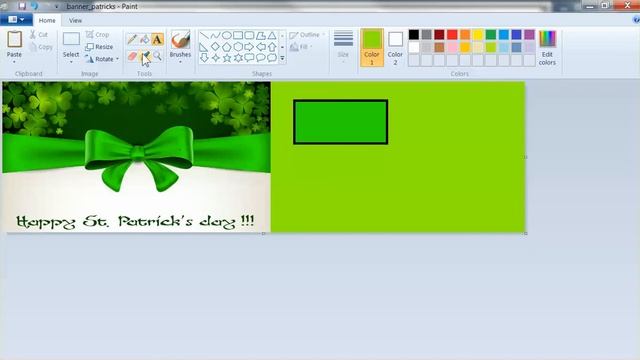
Task: Open the Size thickness dropdown
Action: click(343, 46)
